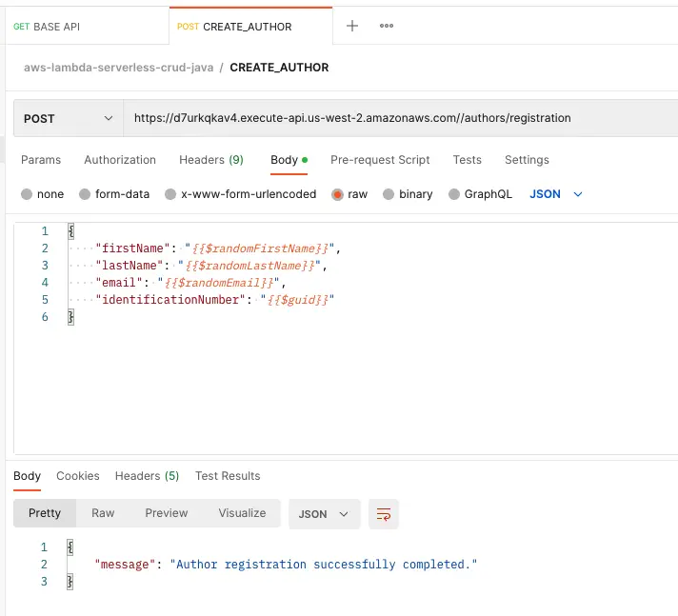The width and height of the screenshot is (678, 616).
Task: Click the {{$randomEmail}} variable in the body
Action: pyautogui.click(x=219, y=283)
